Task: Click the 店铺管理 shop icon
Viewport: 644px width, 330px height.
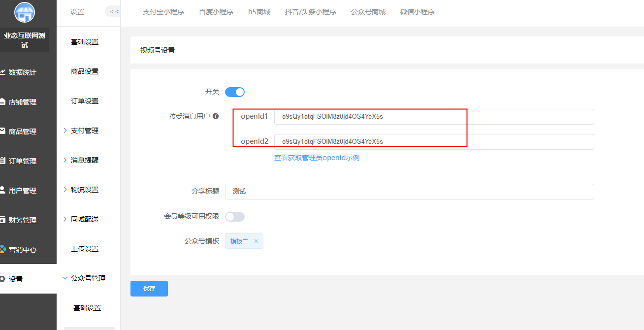Action: [x=2, y=102]
